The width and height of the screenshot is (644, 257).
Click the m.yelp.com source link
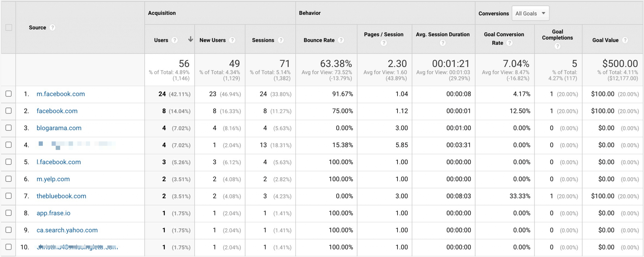tap(53, 179)
